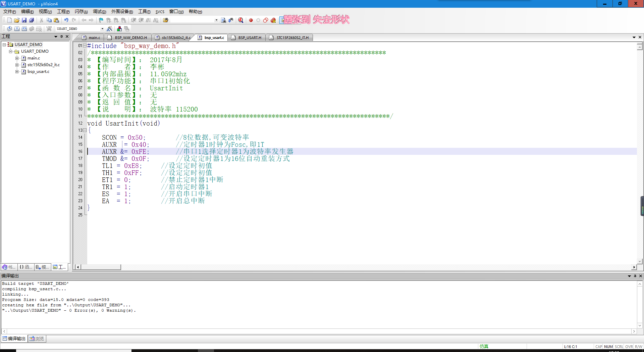Toggle auto-hide pin on the 工程 panel
Image resolution: width=644 pixels, height=352 pixels.
pos(61,36)
